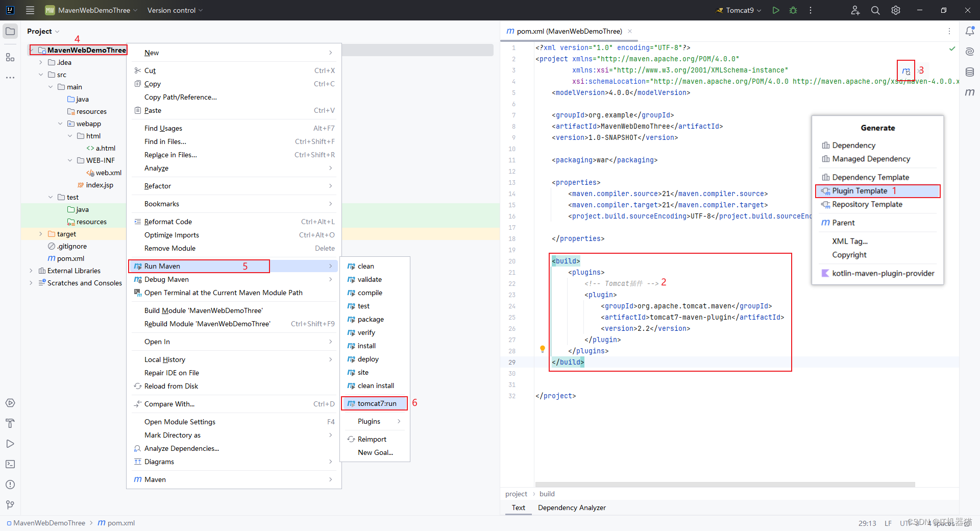Click the editor horizontal scrollbar
Image resolution: width=980 pixels, height=531 pixels.
tap(725, 484)
